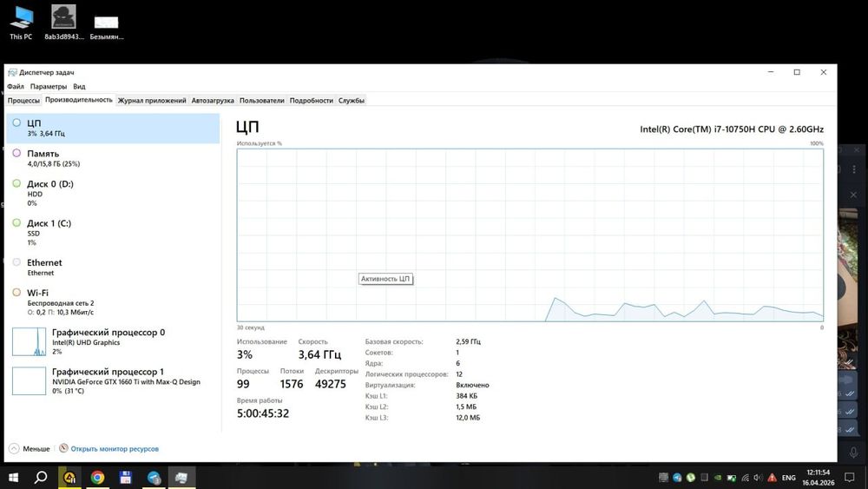
Task: Click the Ethernet circle indicator icon
Action: [16, 262]
